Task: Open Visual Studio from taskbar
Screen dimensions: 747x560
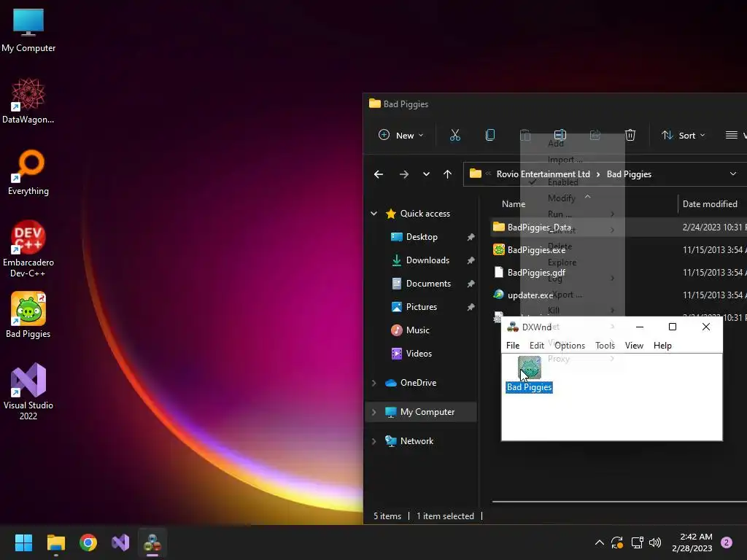Action: (x=120, y=542)
